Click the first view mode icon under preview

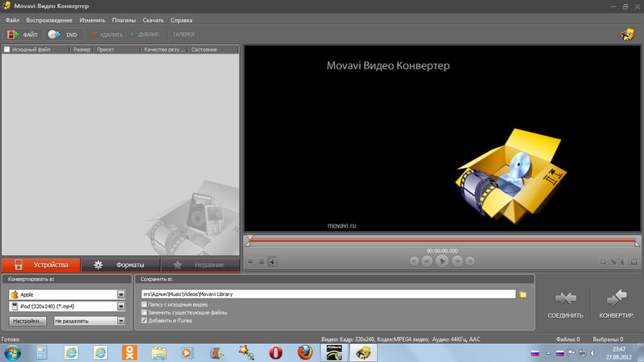pyautogui.click(x=250, y=261)
